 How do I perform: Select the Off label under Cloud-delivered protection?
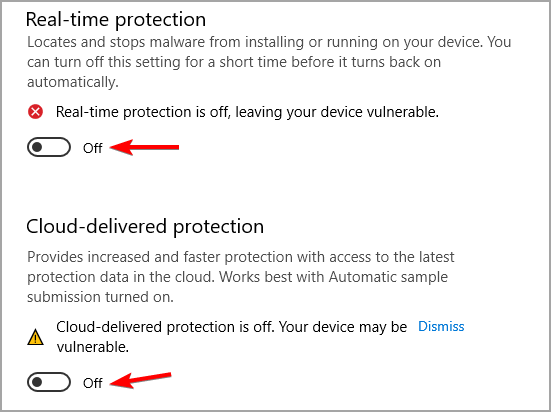(93, 383)
